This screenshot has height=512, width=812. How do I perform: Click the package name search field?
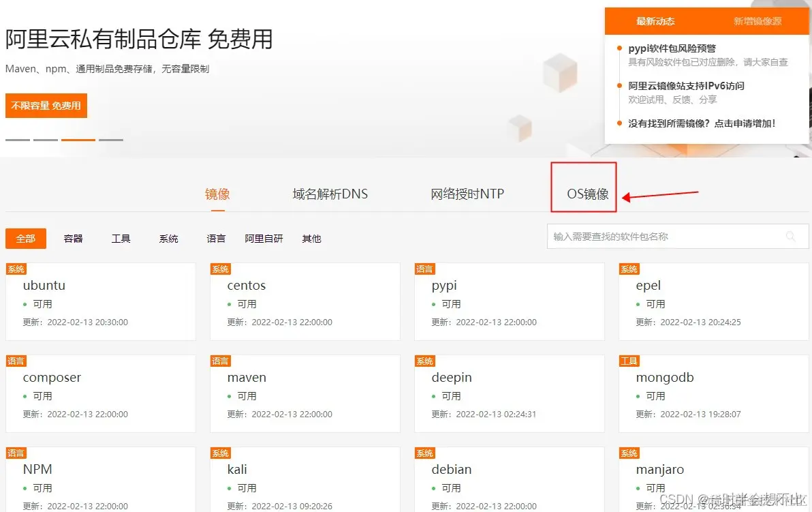677,237
